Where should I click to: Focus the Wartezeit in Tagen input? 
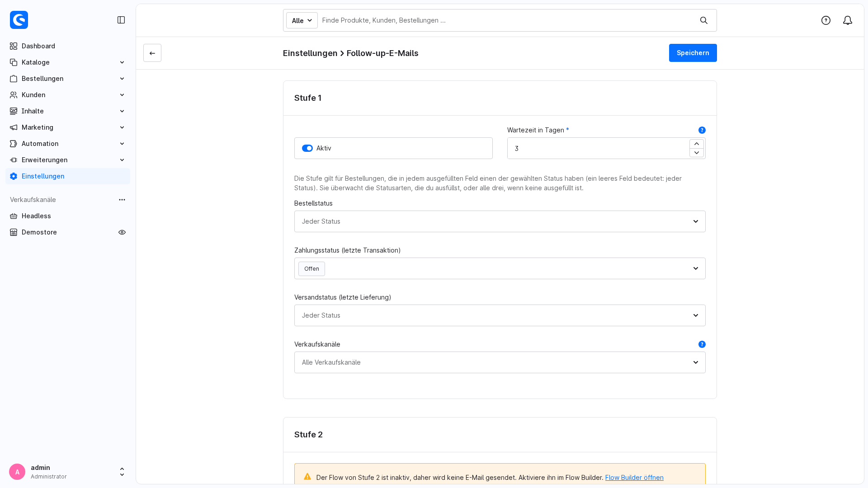click(598, 148)
